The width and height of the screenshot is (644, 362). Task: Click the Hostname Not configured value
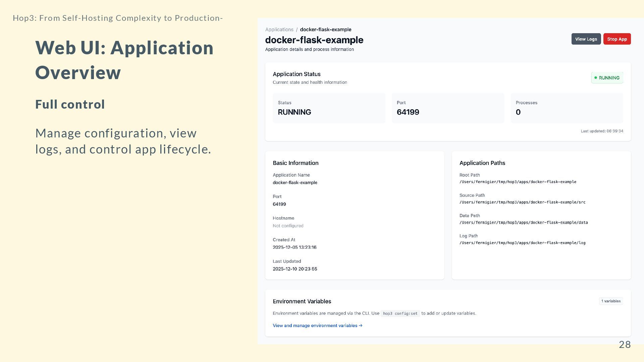point(288,226)
